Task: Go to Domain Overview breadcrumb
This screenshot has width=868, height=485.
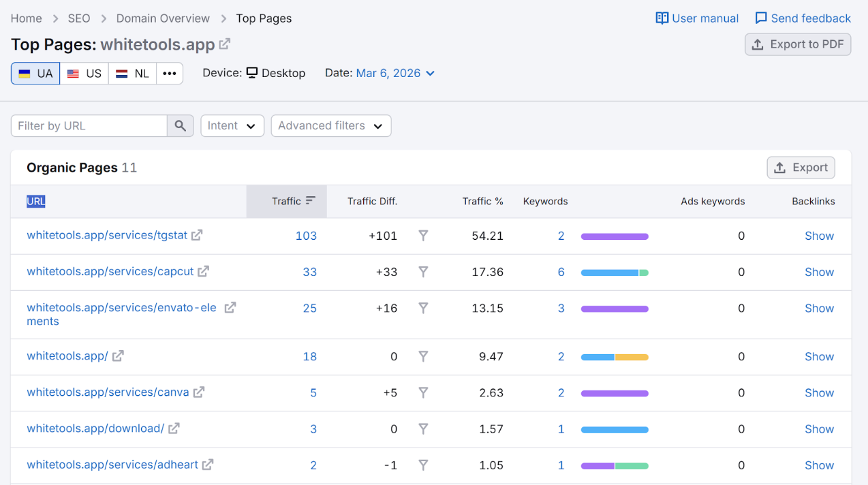Action: pyautogui.click(x=163, y=18)
